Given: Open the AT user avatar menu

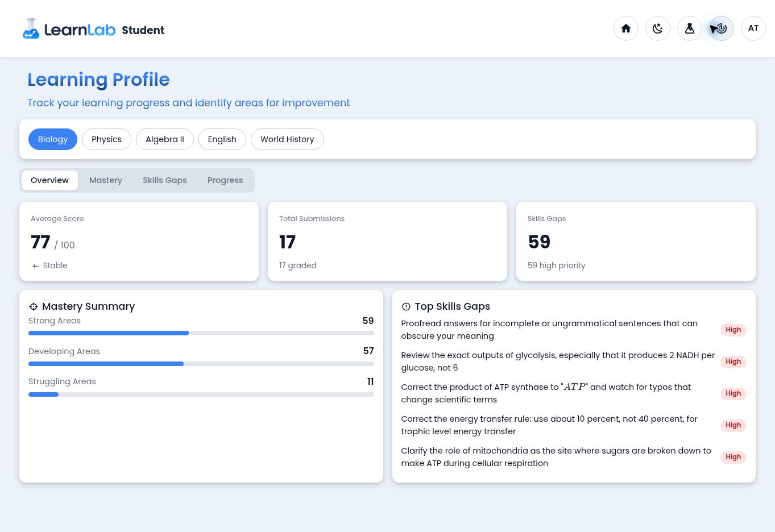Looking at the screenshot, I should (x=753, y=28).
